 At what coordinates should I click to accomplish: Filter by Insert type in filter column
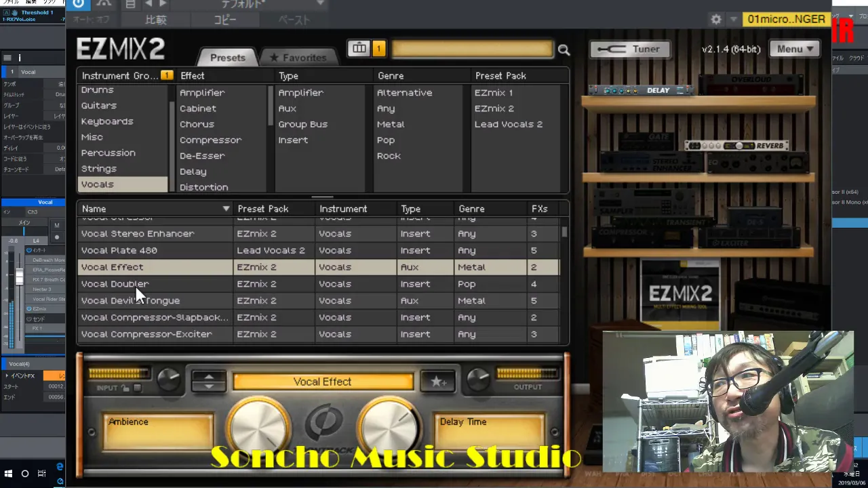click(293, 140)
